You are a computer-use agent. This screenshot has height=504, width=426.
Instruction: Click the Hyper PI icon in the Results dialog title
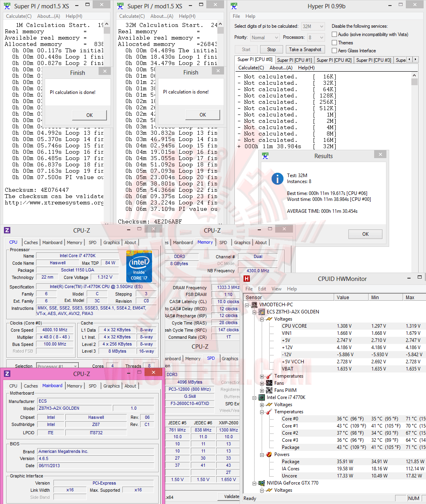265,156
